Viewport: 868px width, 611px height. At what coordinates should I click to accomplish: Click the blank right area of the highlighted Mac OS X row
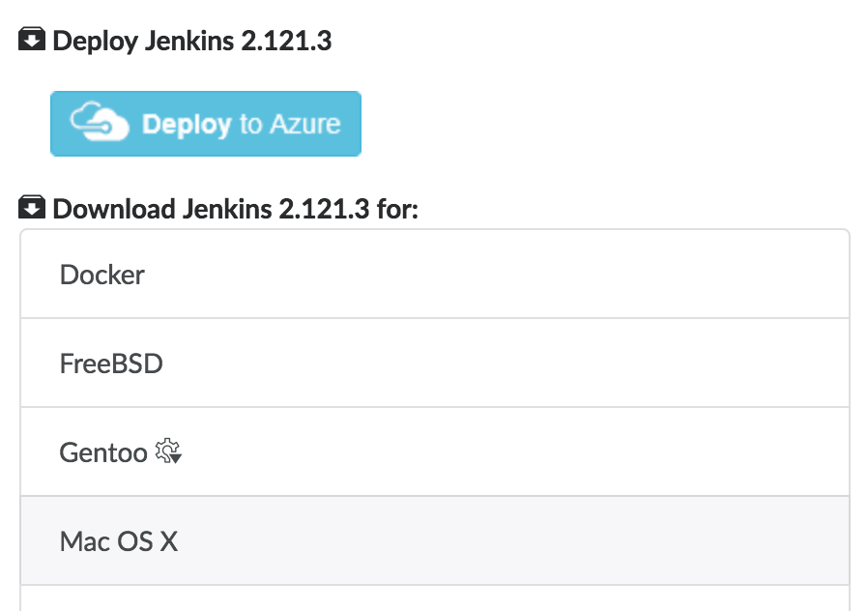(628, 541)
